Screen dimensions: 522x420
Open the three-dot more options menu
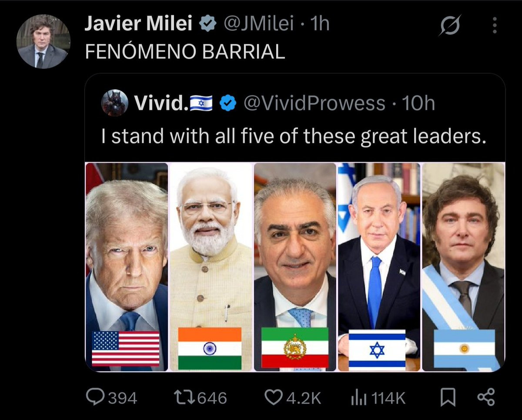coord(495,26)
